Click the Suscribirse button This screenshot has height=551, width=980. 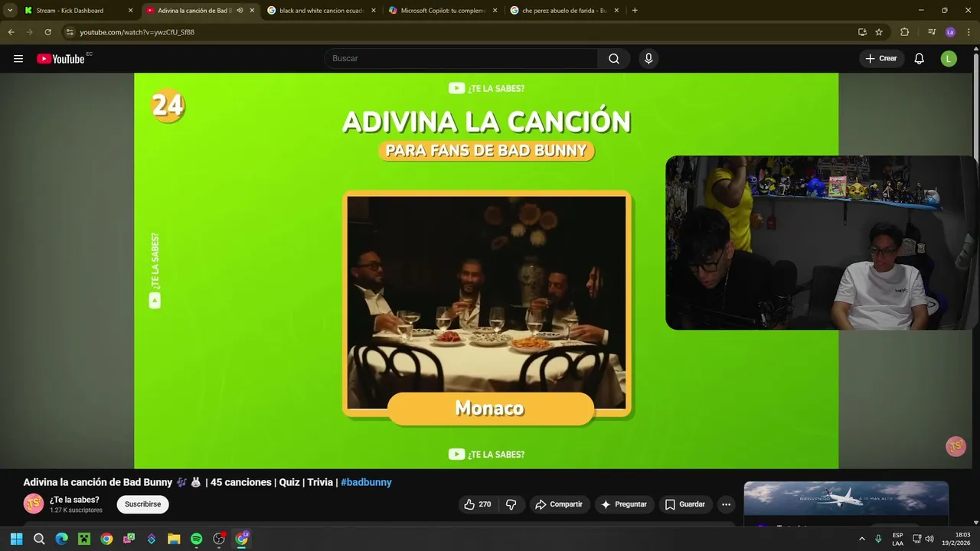(142, 504)
